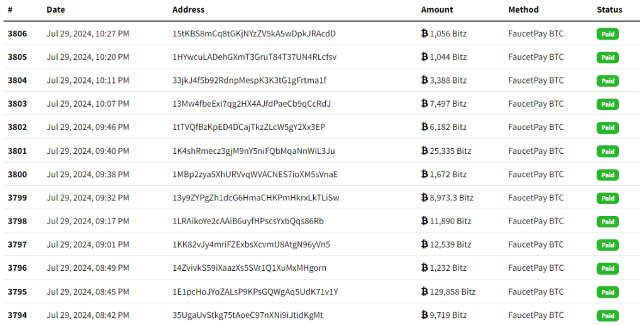Click the Address column header
The height and width of the screenshot is (326, 644).
click(x=189, y=10)
